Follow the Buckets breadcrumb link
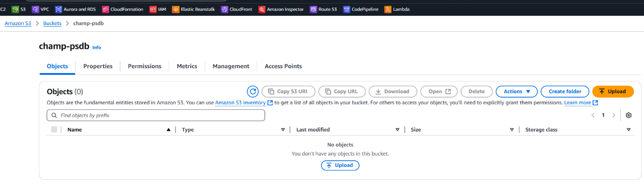This screenshot has height=190, width=644. [52, 23]
